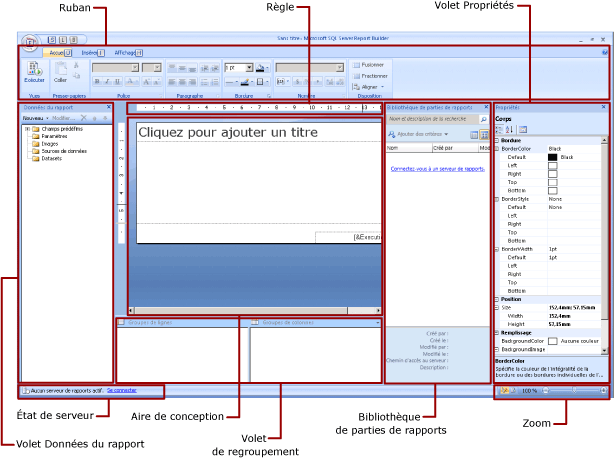
Task: Click the copy icon below the scissors
Action: point(77,75)
